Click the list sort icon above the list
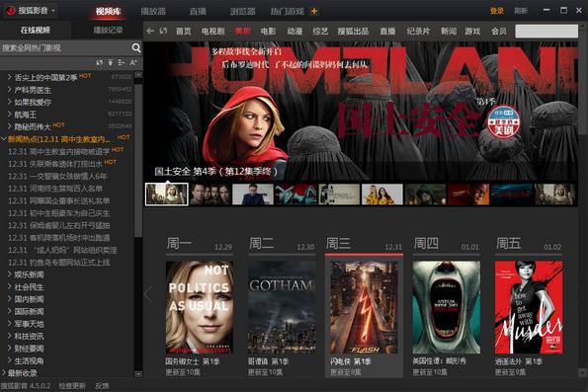The height and width of the screenshot is (392, 588). click(x=122, y=62)
